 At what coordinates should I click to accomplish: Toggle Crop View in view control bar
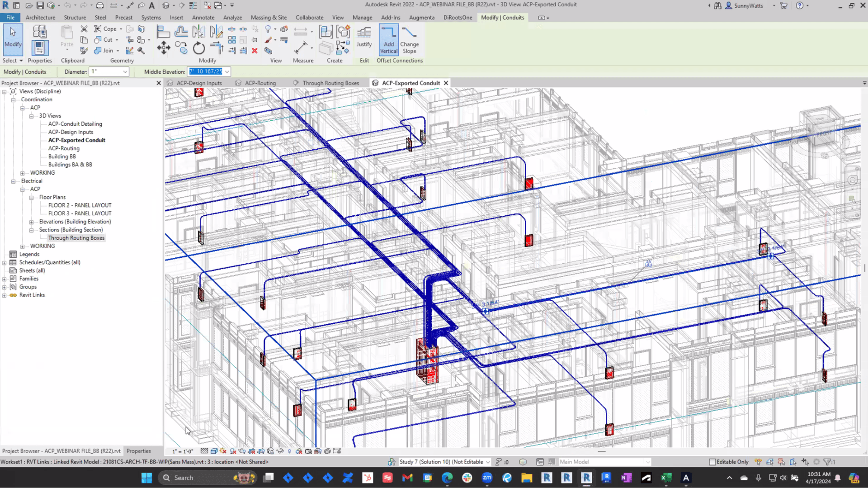[252, 451]
